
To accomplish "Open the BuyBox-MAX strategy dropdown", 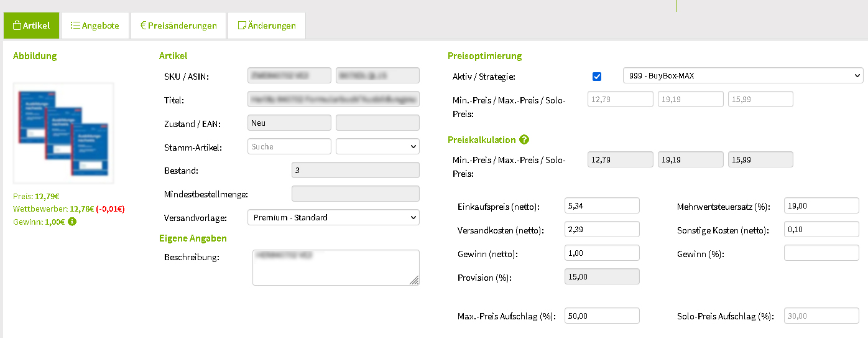I will [743, 76].
